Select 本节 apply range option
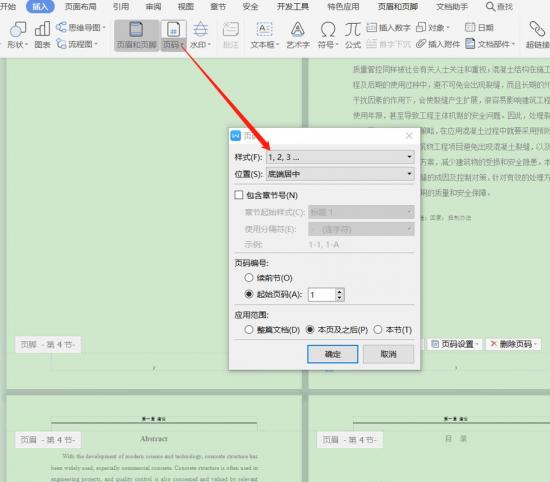This screenshot has width=550, height=482. click(378, 330)
